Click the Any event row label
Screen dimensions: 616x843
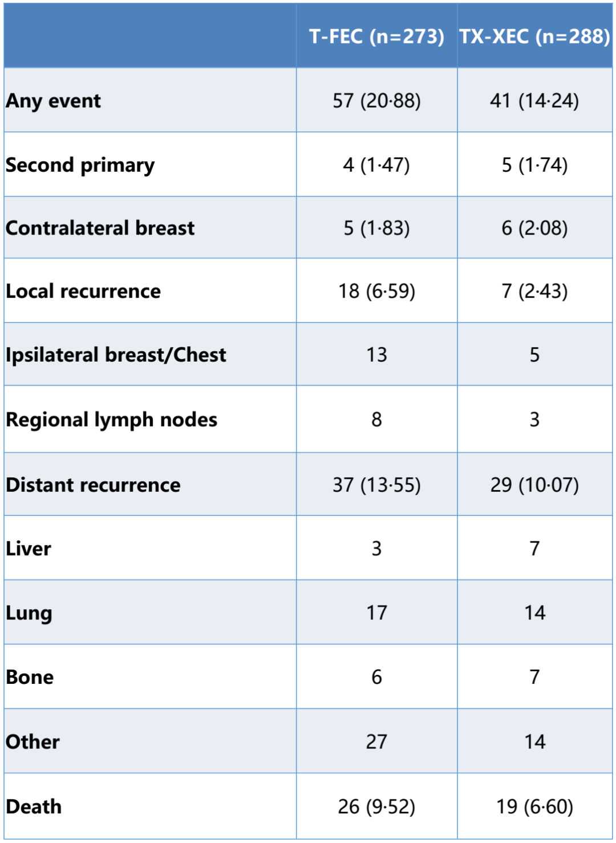point(53,101)
